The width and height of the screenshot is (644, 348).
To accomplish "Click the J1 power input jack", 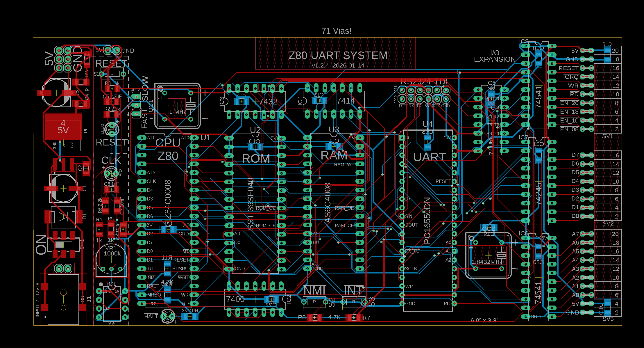I will pos(63,299).
